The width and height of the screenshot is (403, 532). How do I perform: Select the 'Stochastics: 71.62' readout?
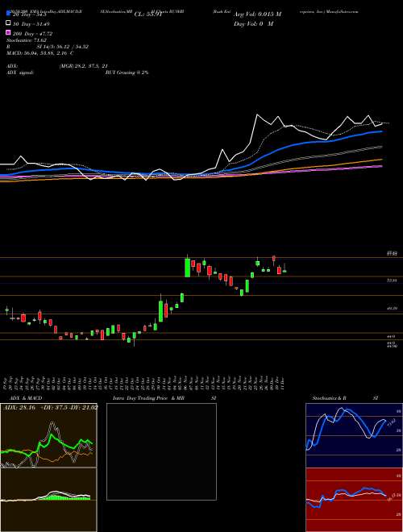click(28, 40)
